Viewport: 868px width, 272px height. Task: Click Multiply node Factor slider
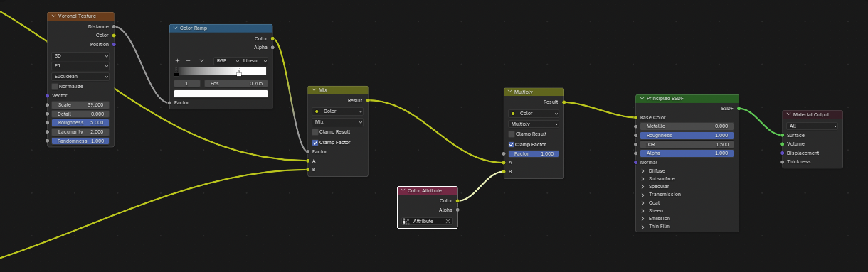click(x=534, y=153)
